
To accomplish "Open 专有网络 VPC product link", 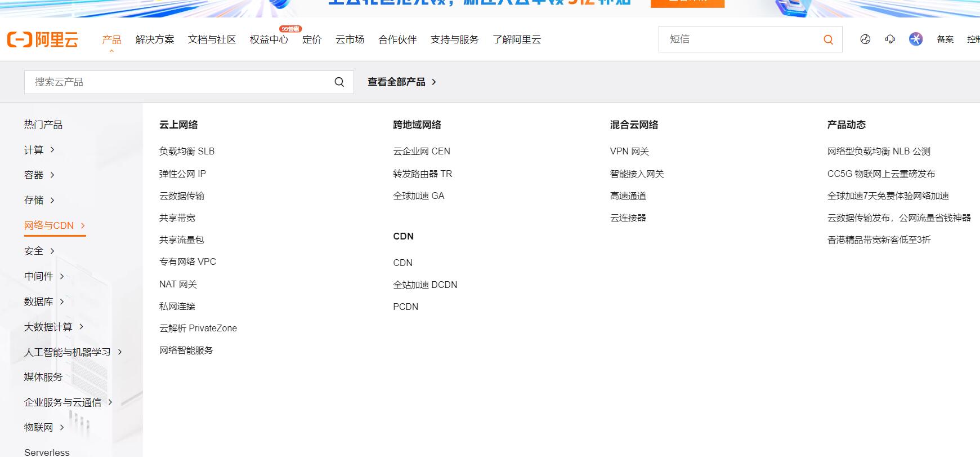I will coord(187,261).
